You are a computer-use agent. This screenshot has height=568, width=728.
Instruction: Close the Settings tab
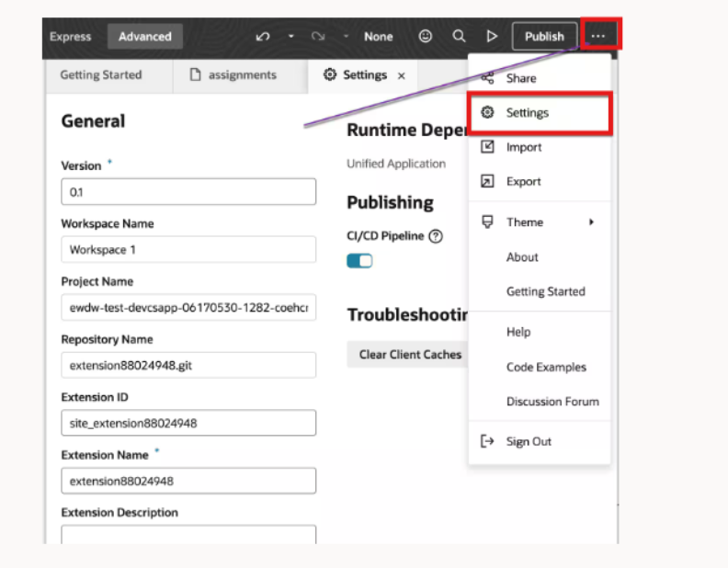[402, 75]
